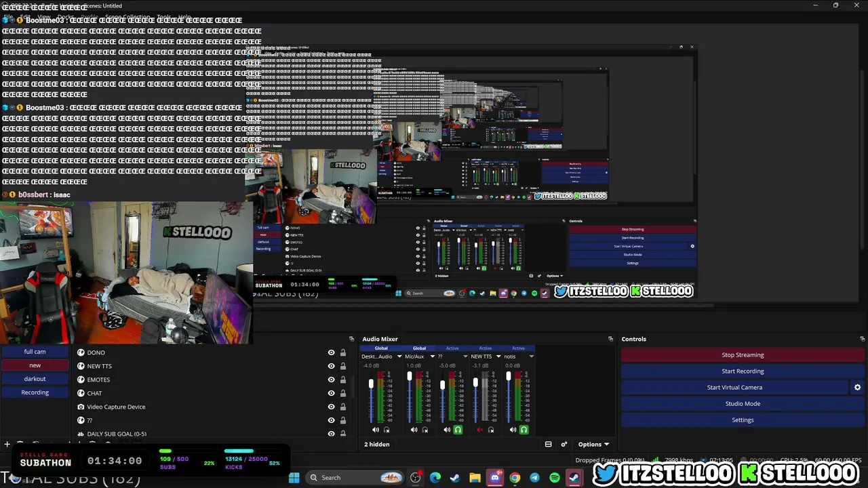Open Spotify from the taskbar

pyautogui.click(x=555, y=478)
